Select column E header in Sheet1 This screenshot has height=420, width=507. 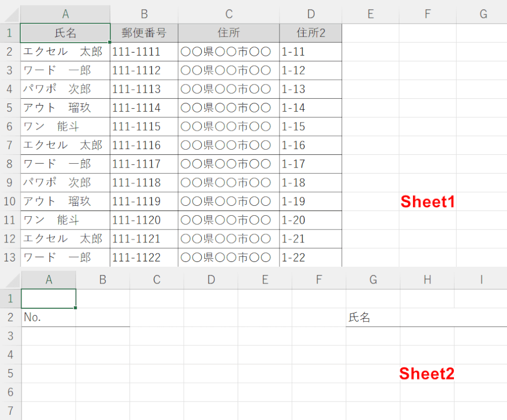(x=370, y=14)
